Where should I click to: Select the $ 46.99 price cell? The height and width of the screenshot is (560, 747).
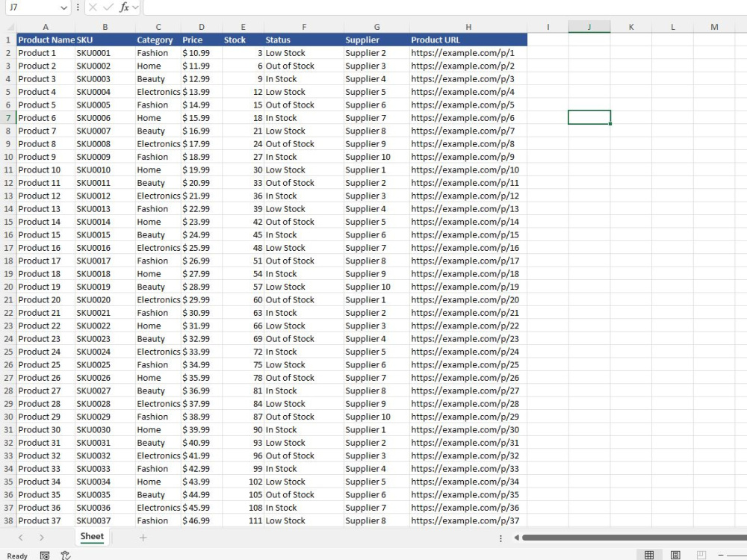pyautogui.click(x=202, y=520)
